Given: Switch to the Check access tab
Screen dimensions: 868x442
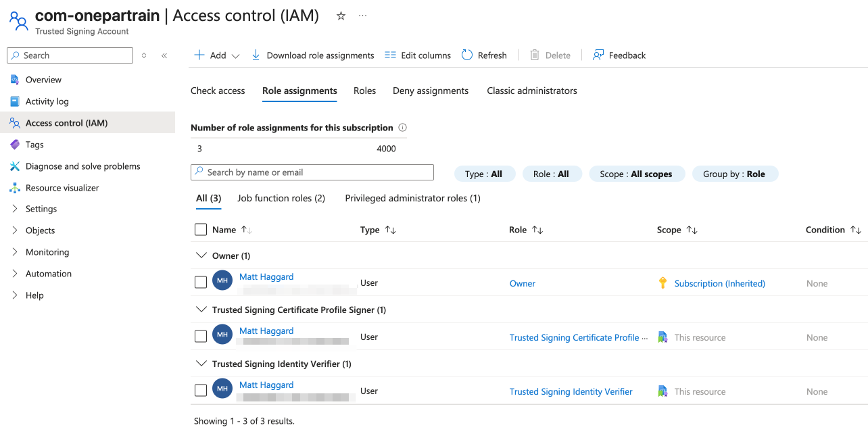Looking at the screenshot, I should pos(218,91).
